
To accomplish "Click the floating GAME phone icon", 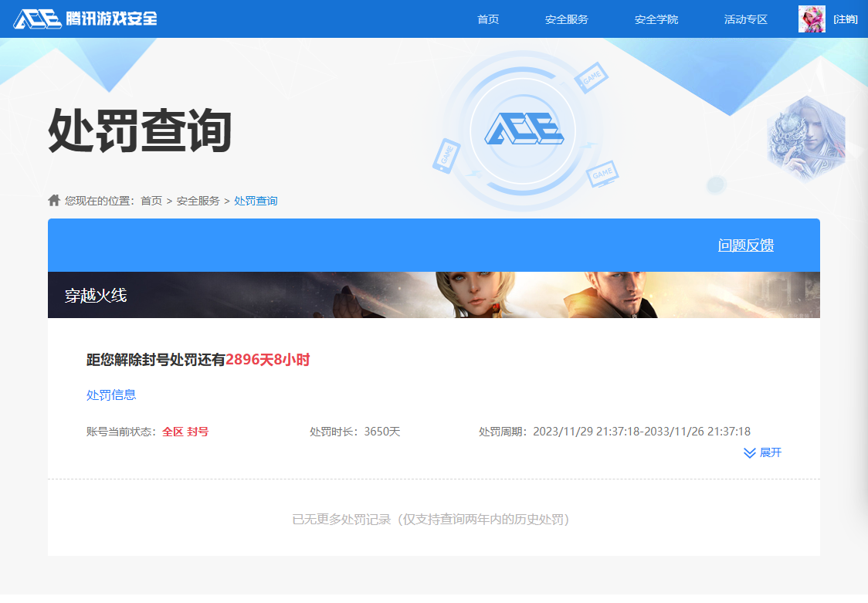I will (x=446, y=155).
